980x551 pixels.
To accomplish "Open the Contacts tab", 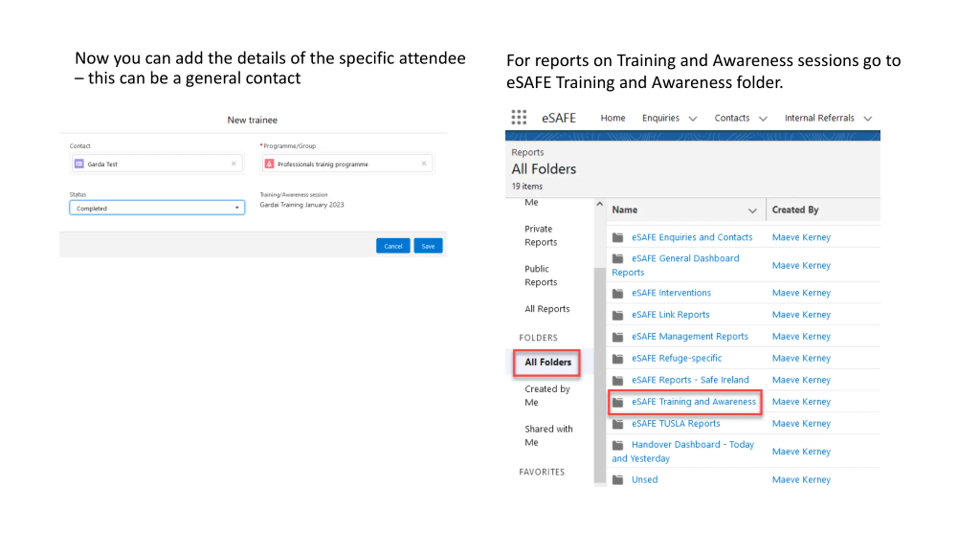I will tap(732, 118).
